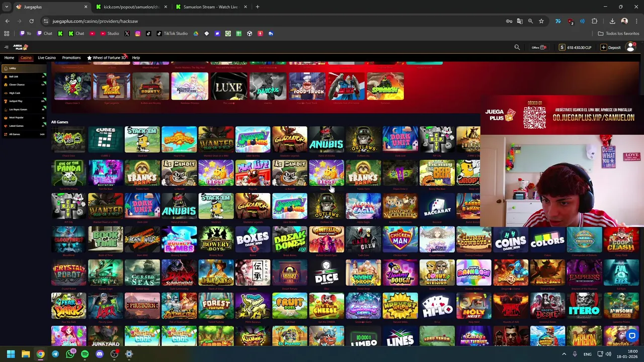This screenshot has width=644, height=362.
Task: Open the Chicken Man game thumbnail
Action: coord(400,239)
